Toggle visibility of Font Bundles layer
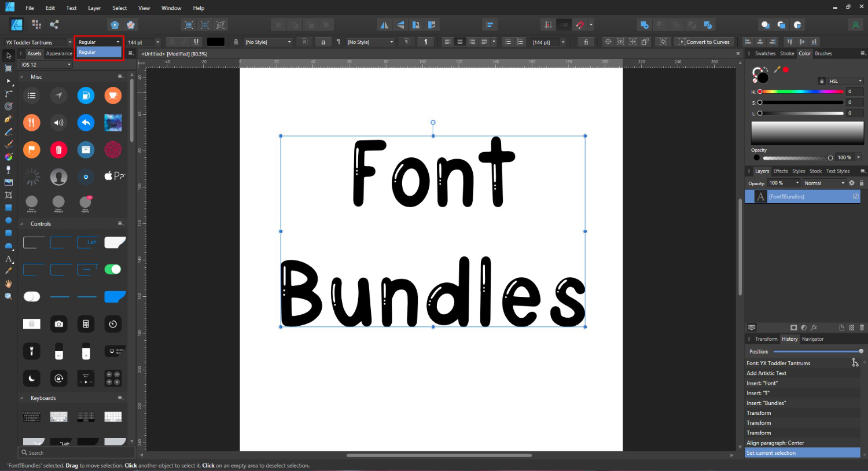 point(855,197)
